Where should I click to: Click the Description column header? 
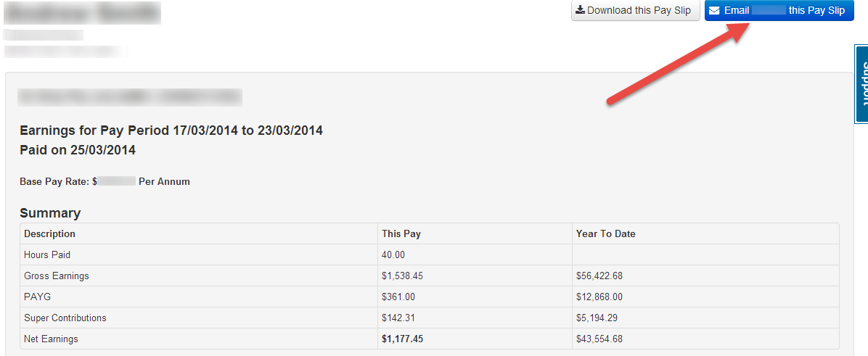coord(49,233)
